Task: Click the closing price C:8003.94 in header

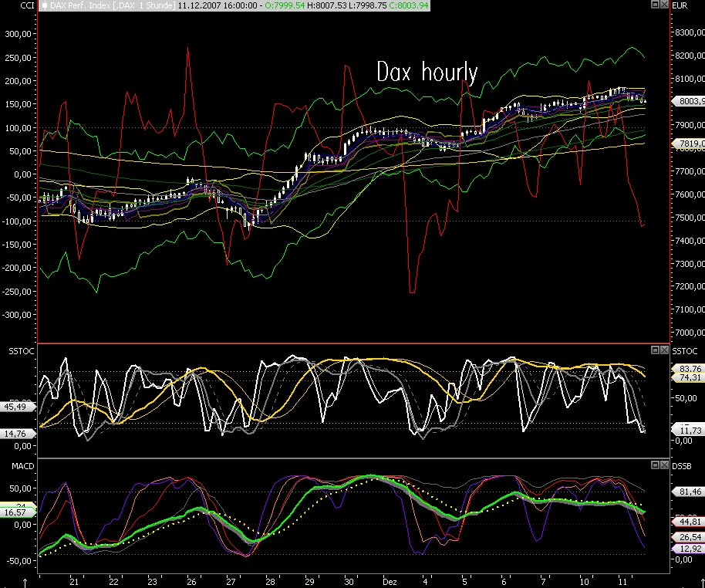Action: 409,5
